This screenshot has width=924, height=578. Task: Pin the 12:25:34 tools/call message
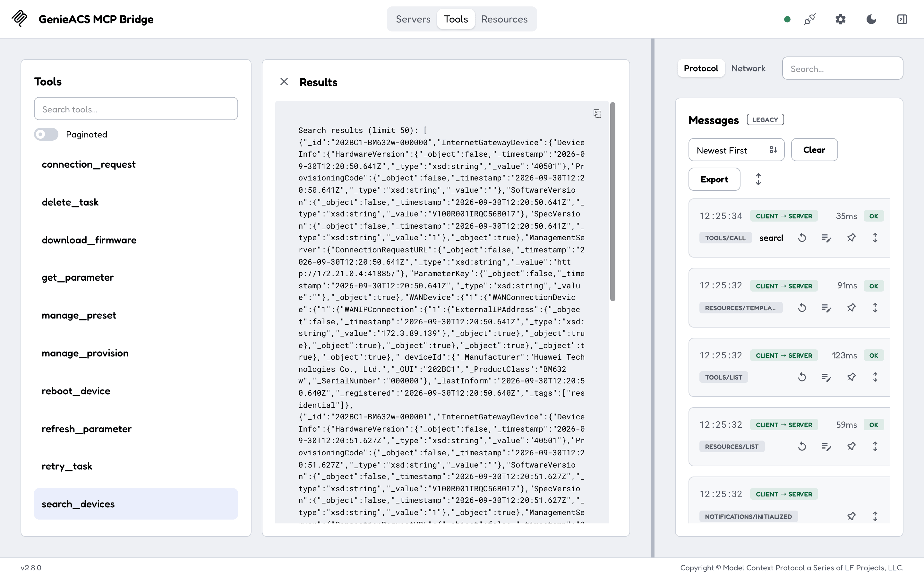(x=851, y=238)
